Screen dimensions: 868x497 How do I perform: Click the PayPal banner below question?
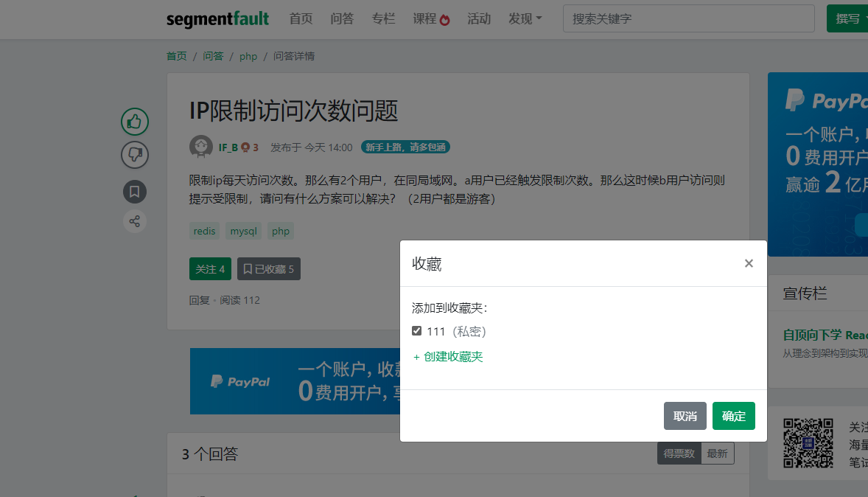point(295,381)
